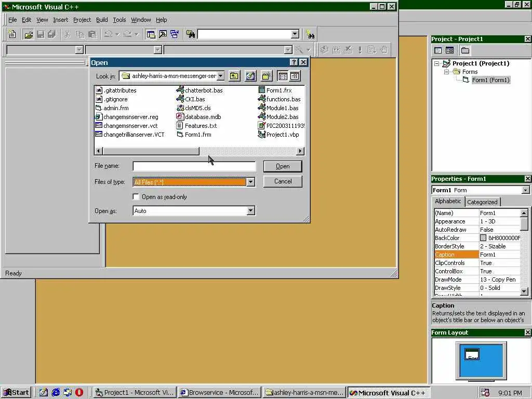532x399 pixels.
Task: Launch Opera from quick launch bar
Action: tap(79, 393)
